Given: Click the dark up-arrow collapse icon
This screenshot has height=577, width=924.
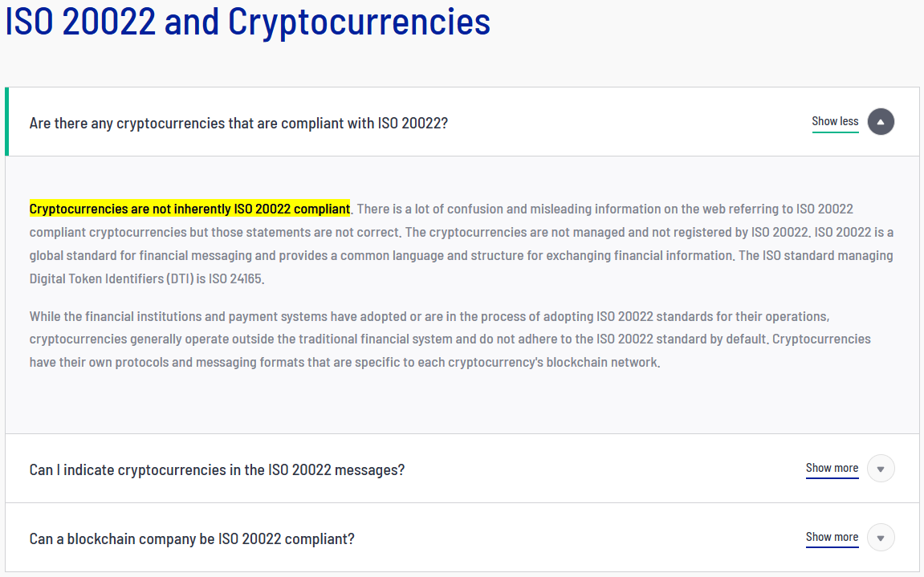Looking at the screenshot, I should (881, 122).
